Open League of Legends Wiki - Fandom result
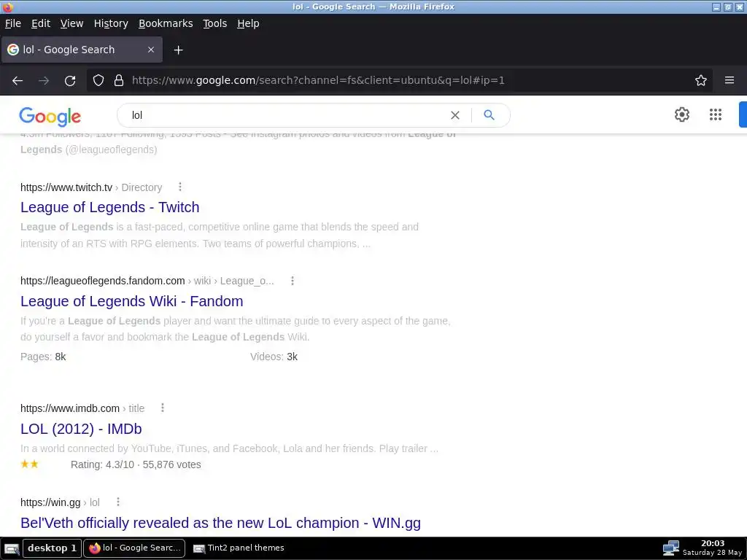The width and height of the screenshot is (747, 560). click(132, 301)
